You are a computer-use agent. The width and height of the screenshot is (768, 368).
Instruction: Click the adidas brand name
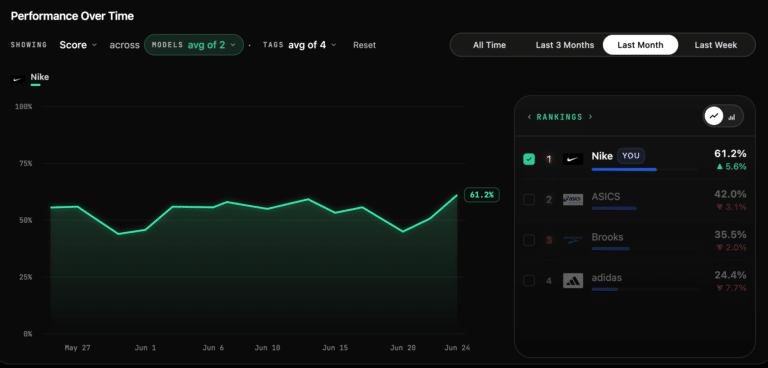click(606, 278)
